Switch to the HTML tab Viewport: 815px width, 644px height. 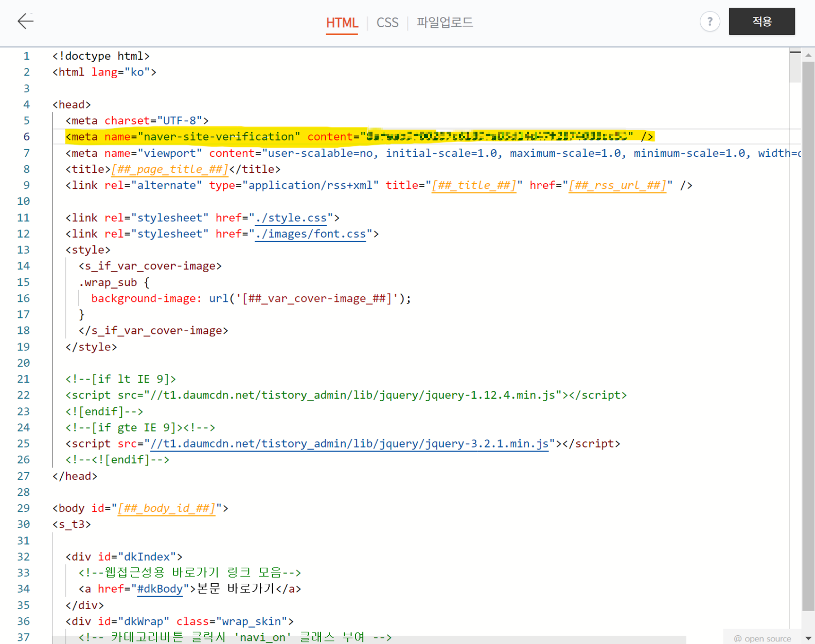[x=342, y=23]
